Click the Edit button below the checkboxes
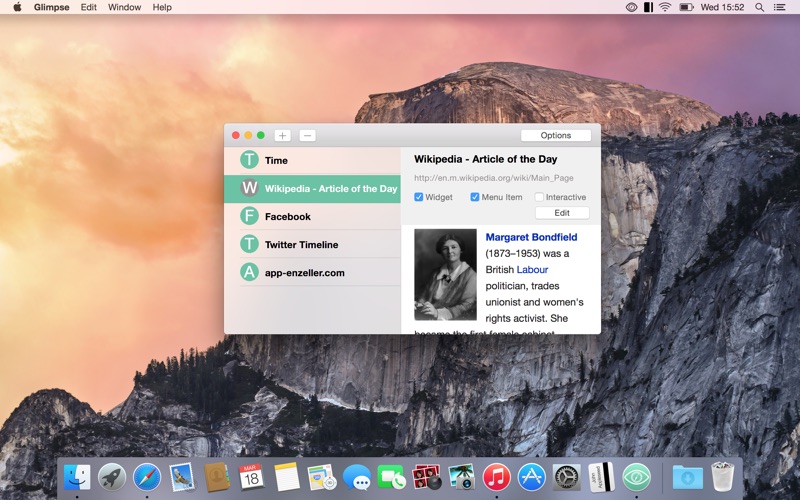 click(562, 213)
